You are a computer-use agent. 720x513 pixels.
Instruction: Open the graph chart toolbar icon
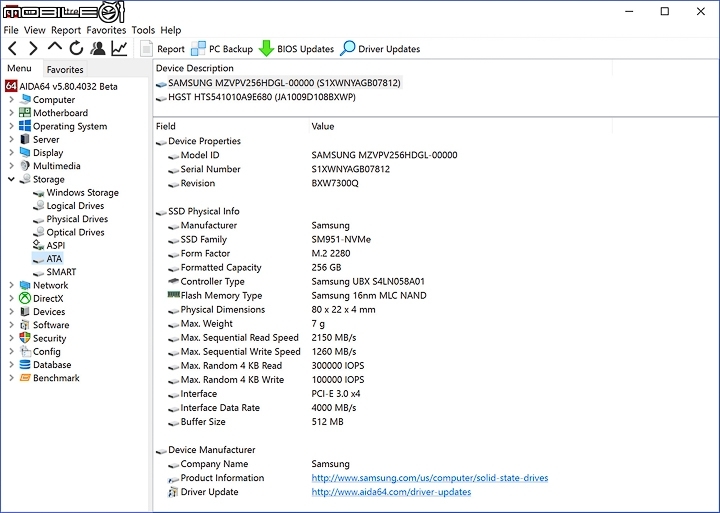point(119,48)
